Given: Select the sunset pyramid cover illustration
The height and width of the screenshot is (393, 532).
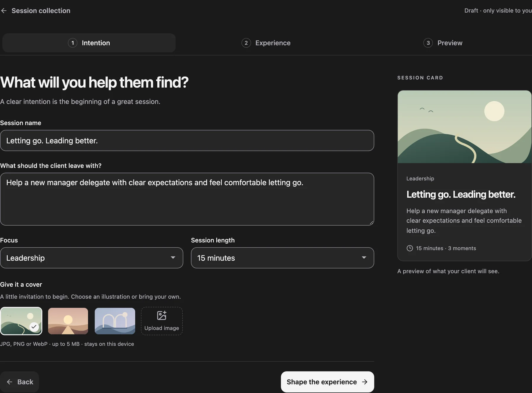Looking at the screenshot, I should click(68, 321).
